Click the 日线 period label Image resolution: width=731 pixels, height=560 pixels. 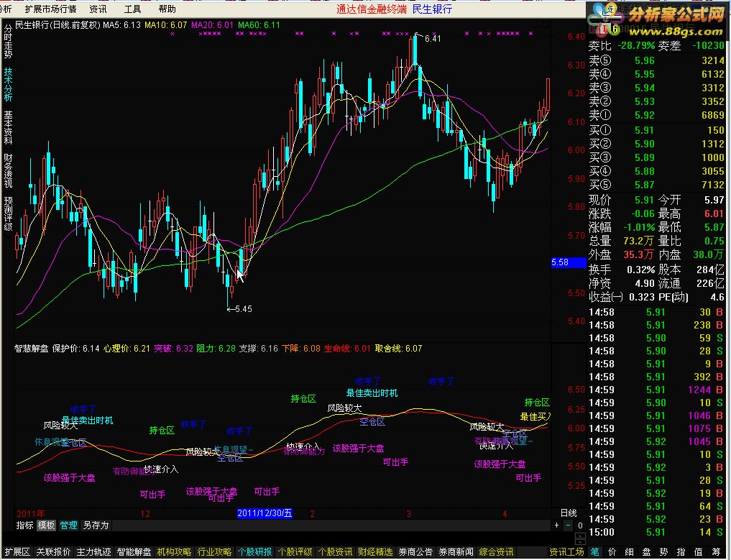click(x=569, y=513)
